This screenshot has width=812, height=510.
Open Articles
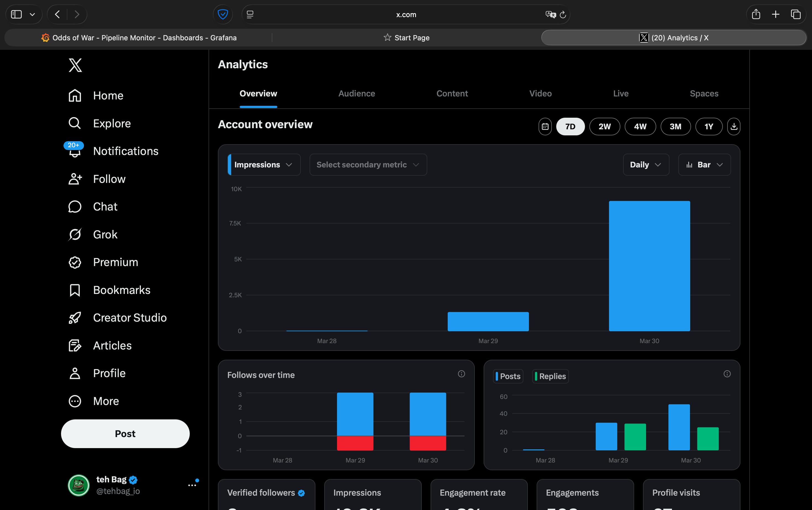click(x=100, y=345)
